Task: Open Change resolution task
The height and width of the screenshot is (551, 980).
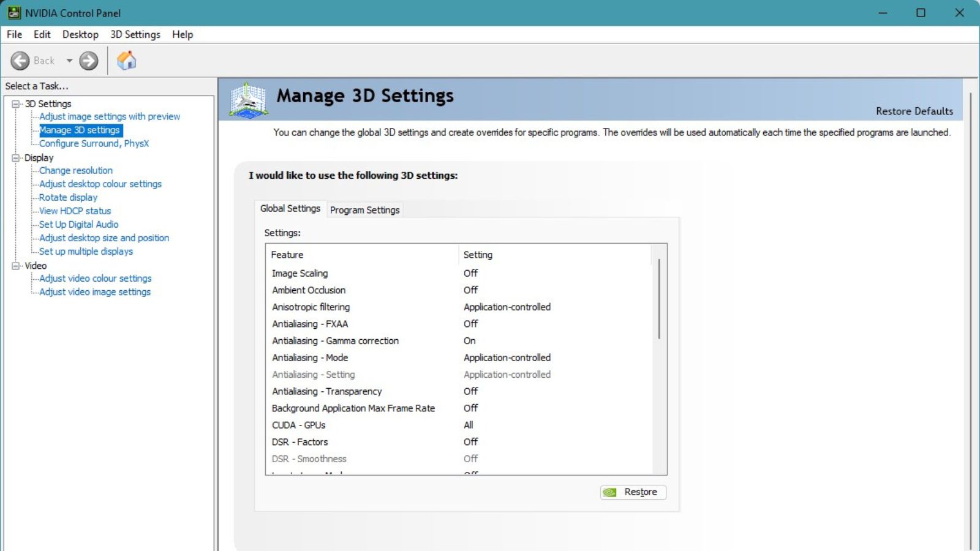Action: coord(76,170)
